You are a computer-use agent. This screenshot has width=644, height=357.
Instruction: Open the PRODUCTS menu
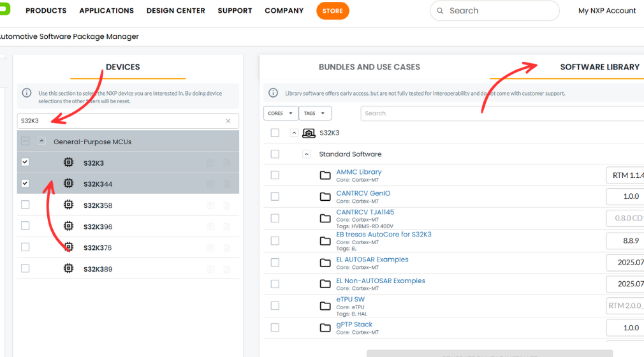pyautogui.click(x=46, y=11)
